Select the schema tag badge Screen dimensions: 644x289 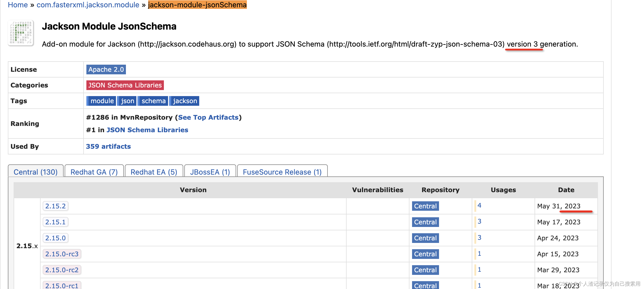(153, 101)
